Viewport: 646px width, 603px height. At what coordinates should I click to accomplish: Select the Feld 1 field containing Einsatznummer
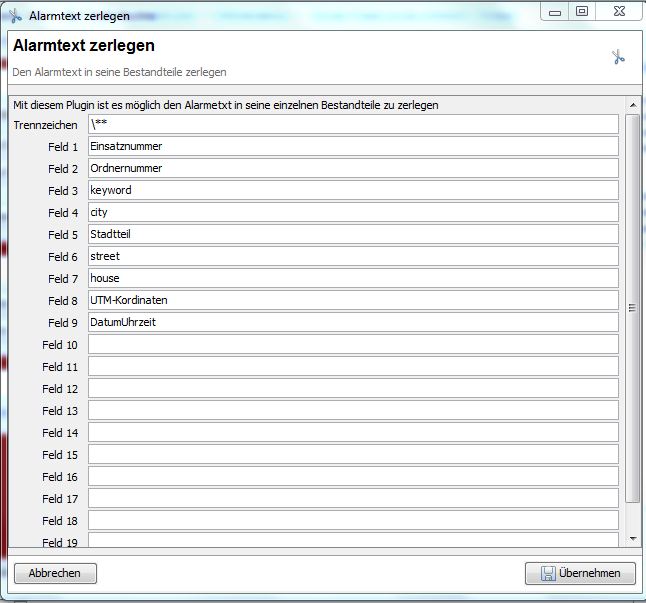353,146
